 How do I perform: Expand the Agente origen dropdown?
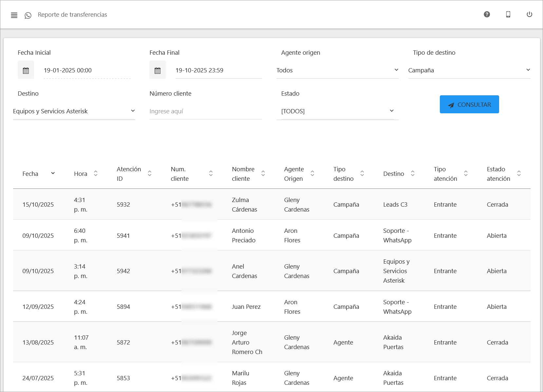[337, 70]
